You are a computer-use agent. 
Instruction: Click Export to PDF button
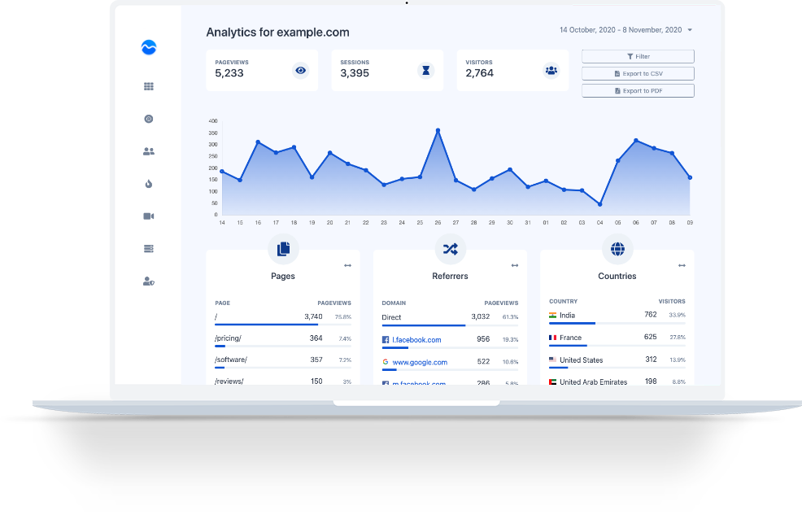(x=638, y=90)
